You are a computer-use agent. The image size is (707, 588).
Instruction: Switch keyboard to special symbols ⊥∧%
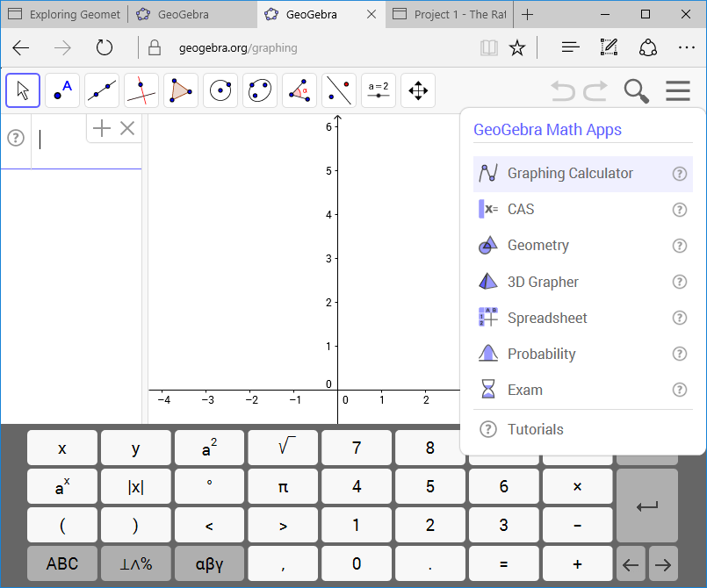coord(136,563)
